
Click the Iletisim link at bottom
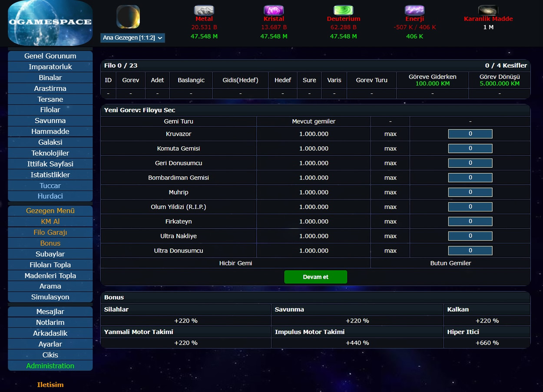50,385
